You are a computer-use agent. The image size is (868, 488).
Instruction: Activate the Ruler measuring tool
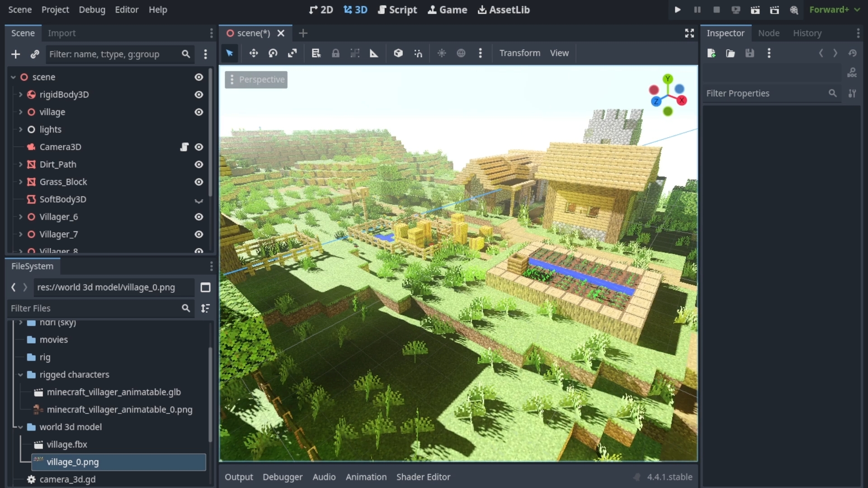click(374, 53)
